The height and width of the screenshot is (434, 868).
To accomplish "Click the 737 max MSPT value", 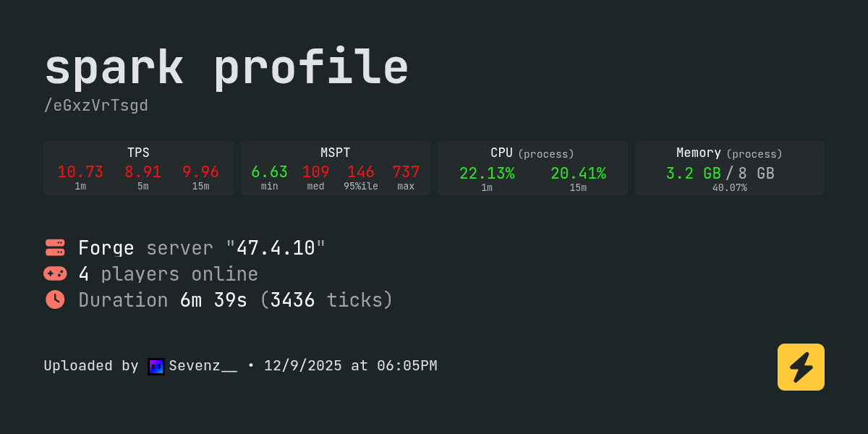I will click(x=406, y=172).
